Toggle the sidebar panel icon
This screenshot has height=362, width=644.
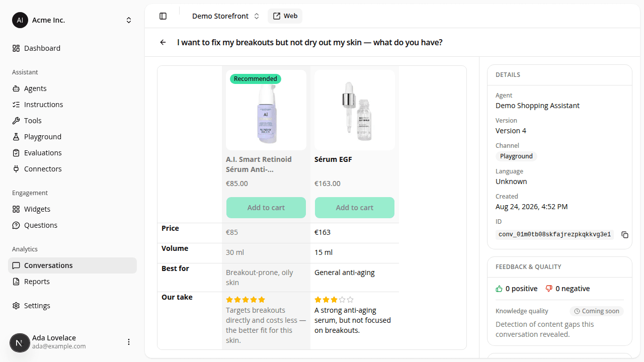(x=163, y=16)
